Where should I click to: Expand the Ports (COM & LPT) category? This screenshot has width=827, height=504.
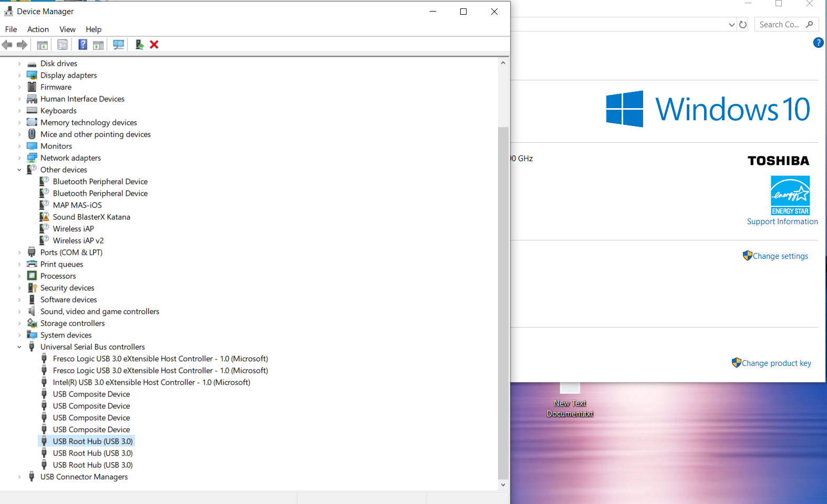pos(19,253)
